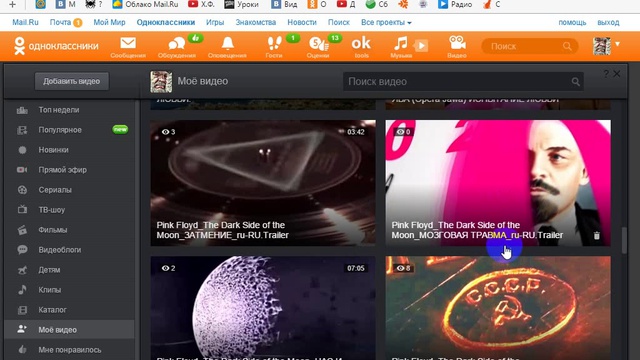Open the Mail.Ru link
The width and height of the screenshot is (640, 360).
(25, 22)
